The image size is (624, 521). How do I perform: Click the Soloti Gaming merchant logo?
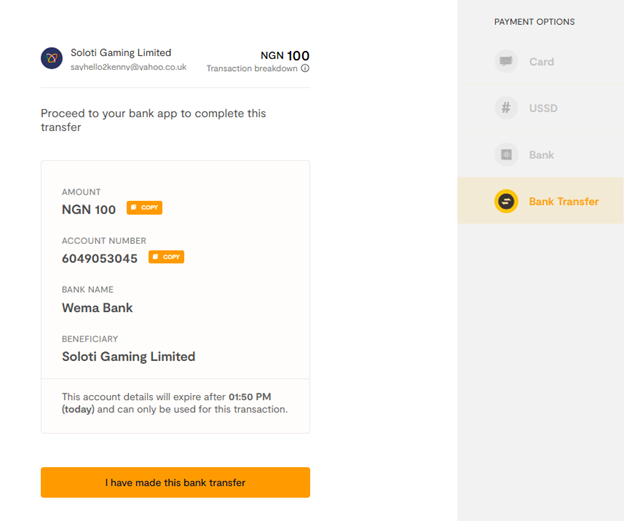tap(52, 58)
